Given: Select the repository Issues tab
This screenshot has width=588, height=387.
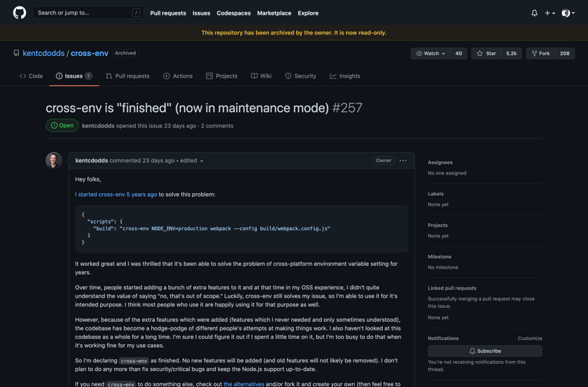Looking at the screenshot, I should coord(74,76).
